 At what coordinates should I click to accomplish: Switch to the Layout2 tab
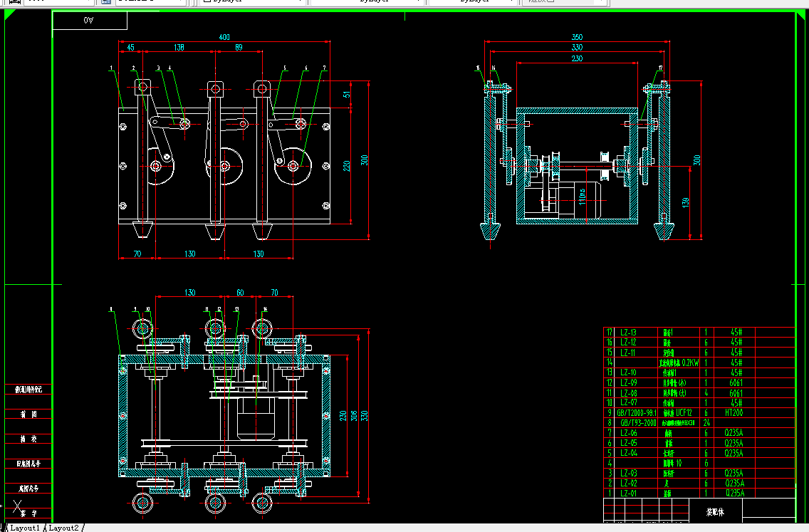tap(63, 527)
